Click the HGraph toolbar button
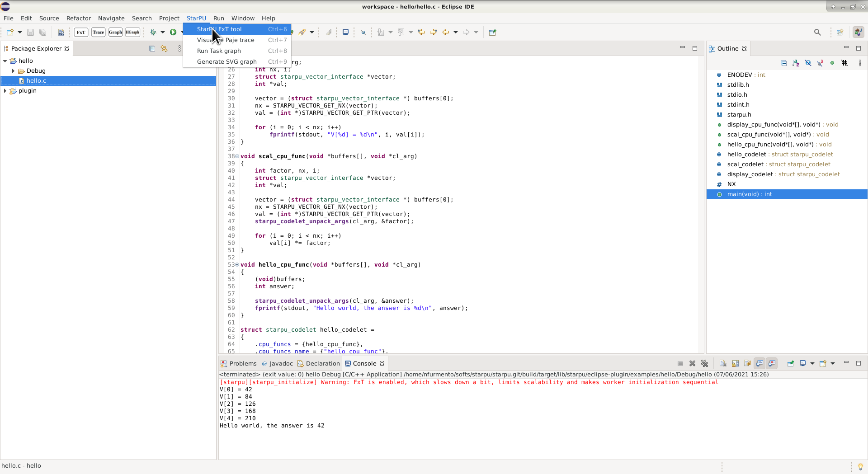 coord(132,32)
